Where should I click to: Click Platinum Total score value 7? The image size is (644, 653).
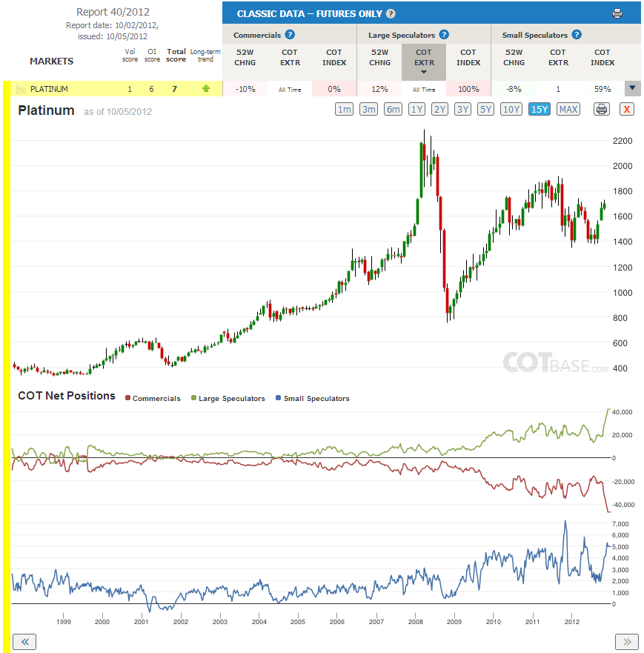(174, 89)
